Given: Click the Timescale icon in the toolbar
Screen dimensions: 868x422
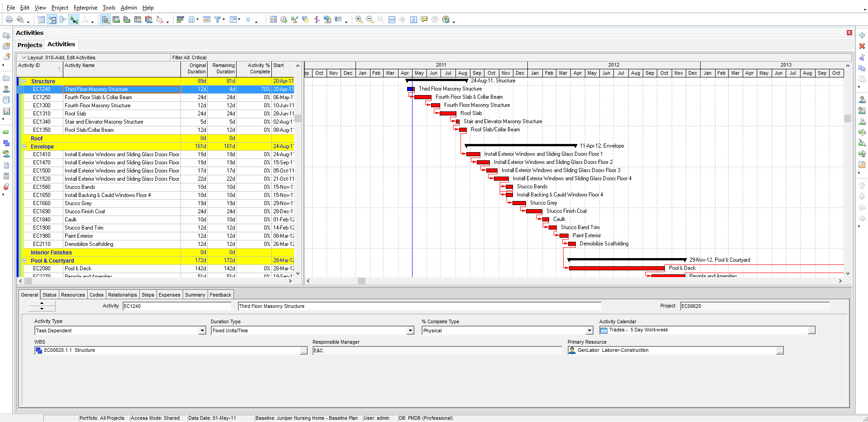Looking at the screenshot, I should (x=207, y=19).
